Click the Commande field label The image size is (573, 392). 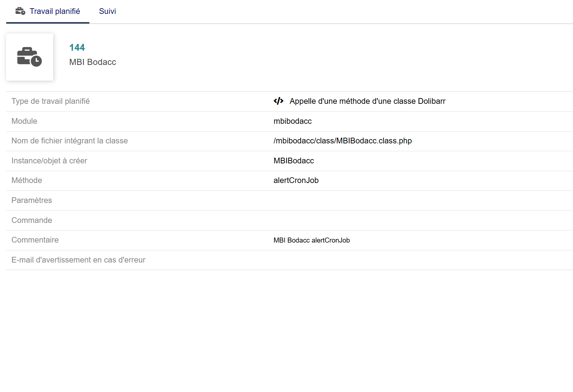click(x=32, y=220)
